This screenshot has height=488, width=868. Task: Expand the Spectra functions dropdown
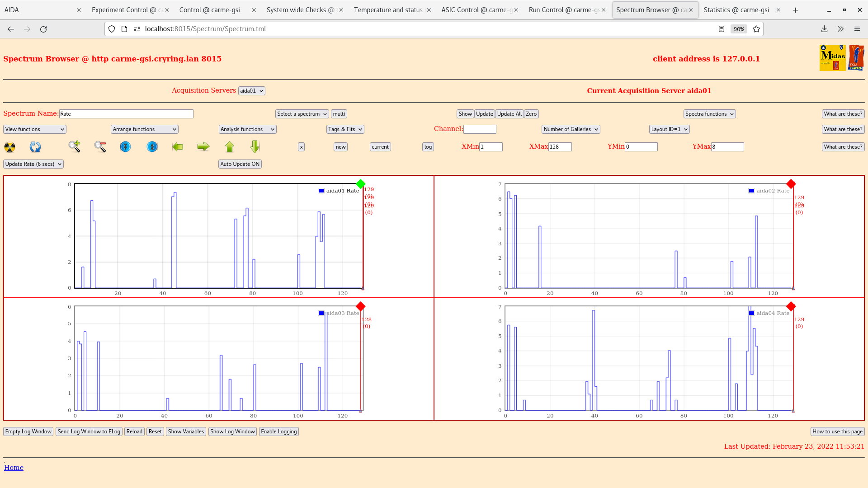point(710,114)
